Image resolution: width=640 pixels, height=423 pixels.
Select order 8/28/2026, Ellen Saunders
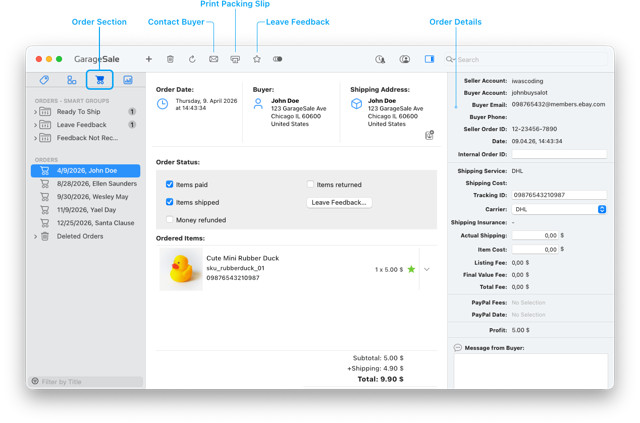click(86, 184)
